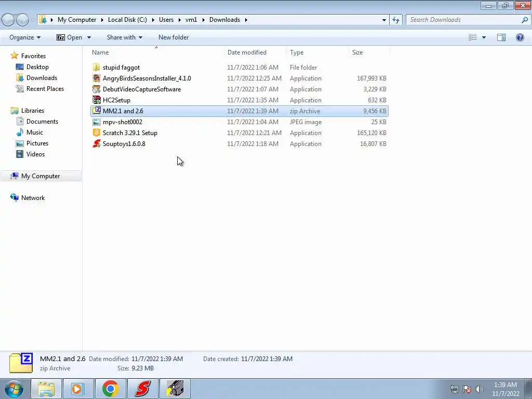Select HC2Setup file name
Viewport: 532px width, 399px height.
(116, 100)
